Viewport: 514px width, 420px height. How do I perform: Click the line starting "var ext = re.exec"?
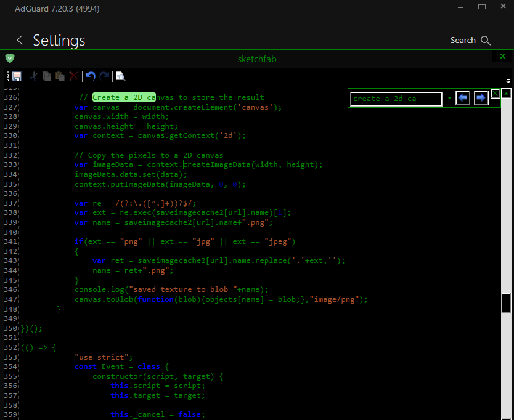coord(182,212)
